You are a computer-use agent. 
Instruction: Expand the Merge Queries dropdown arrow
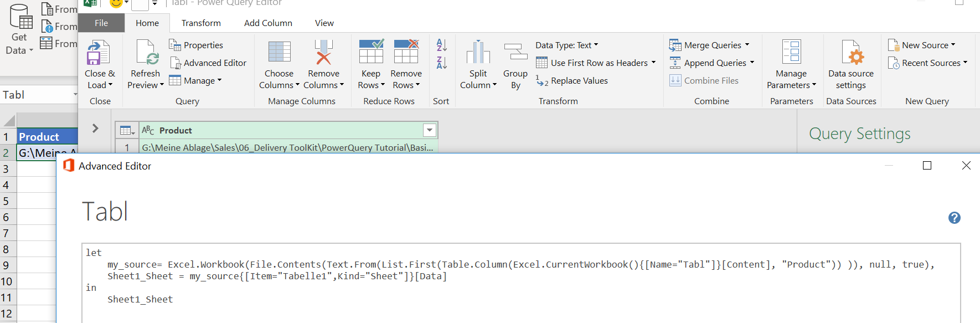[x=747, y=45]
